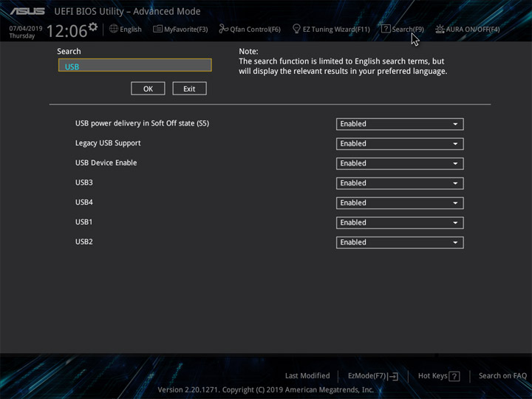Click the EzMode exit arrow icon

click(x=393, y=376)
